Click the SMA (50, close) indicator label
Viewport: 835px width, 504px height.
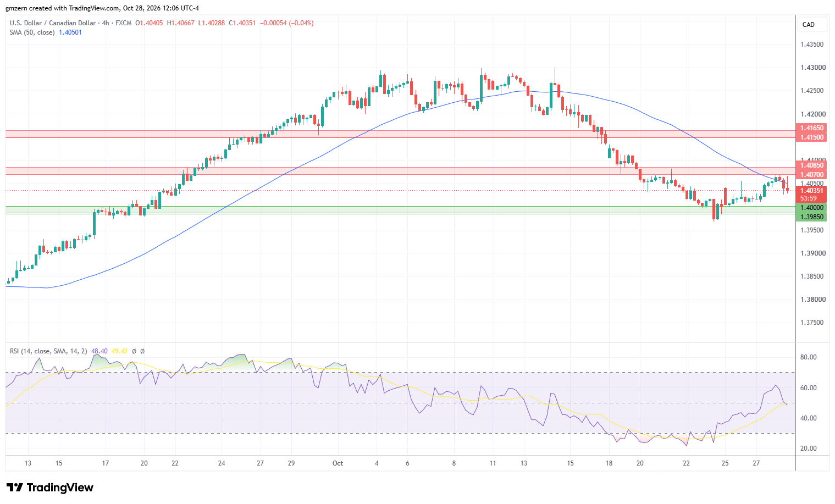32,32
